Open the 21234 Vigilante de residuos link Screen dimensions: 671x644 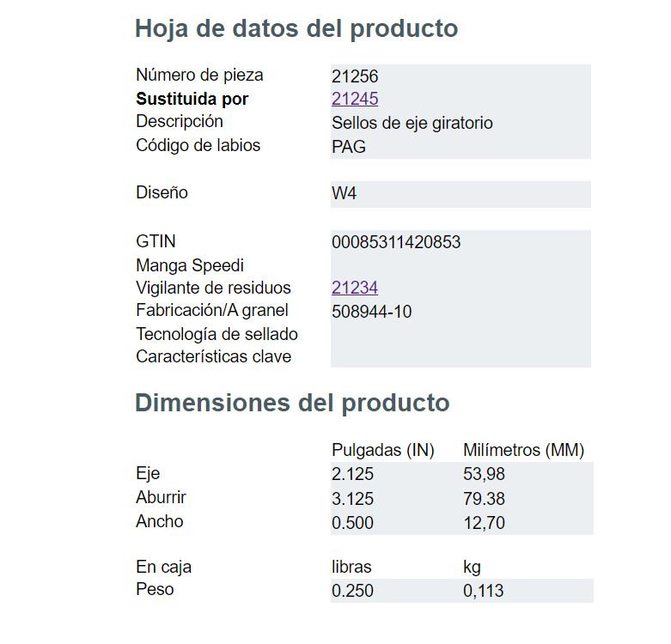click(x=355, y=288)
